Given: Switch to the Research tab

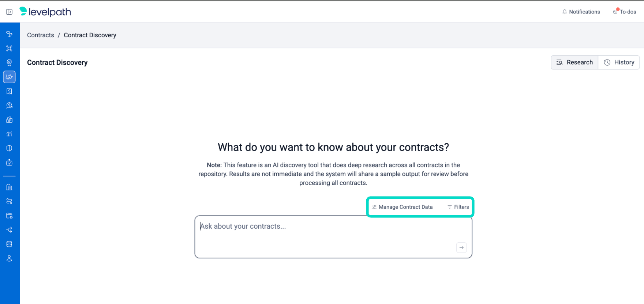Looking at the screenshot, I should 574,62.
